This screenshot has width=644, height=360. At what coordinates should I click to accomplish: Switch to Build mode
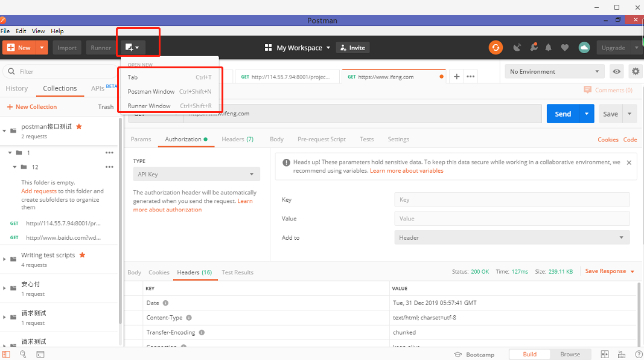[x=529, y=354]
